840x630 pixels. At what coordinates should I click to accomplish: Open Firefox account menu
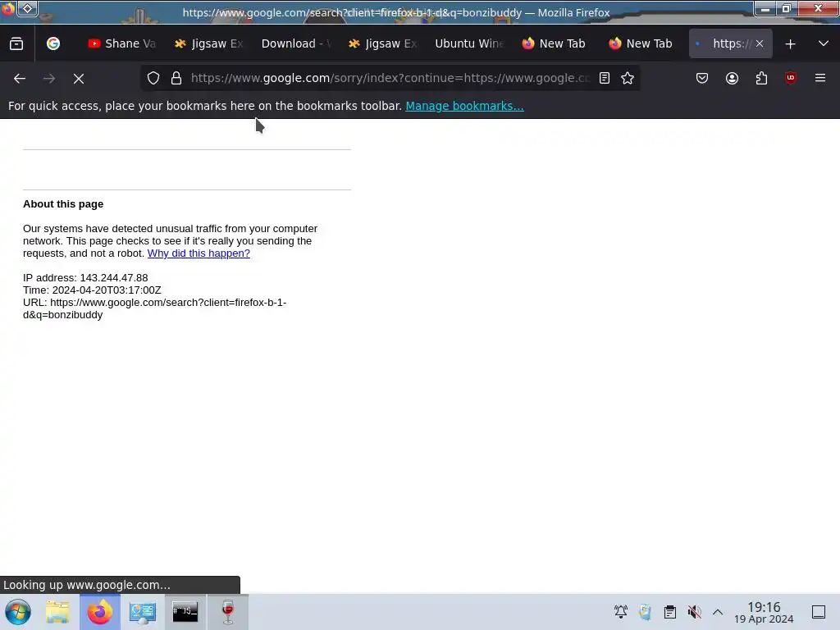pos(732,78)
